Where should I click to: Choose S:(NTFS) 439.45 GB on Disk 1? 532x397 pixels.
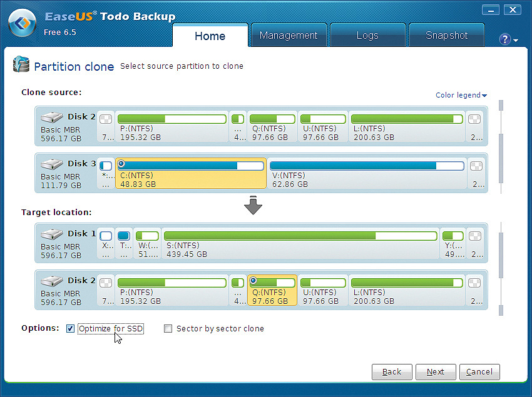(x=300, y=243)
